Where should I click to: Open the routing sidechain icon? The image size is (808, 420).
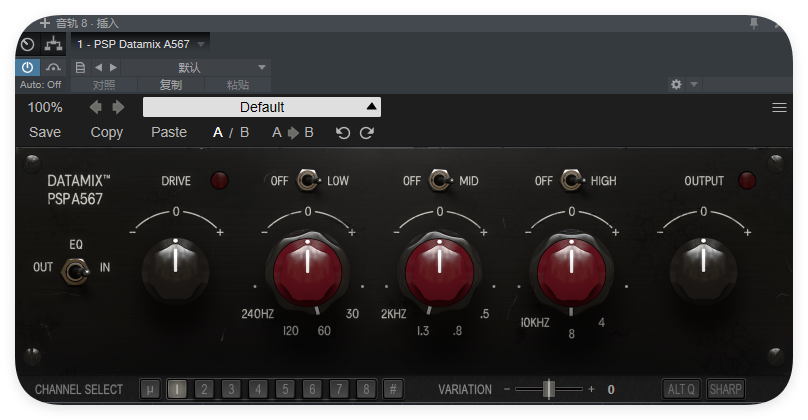coord(53,44)
